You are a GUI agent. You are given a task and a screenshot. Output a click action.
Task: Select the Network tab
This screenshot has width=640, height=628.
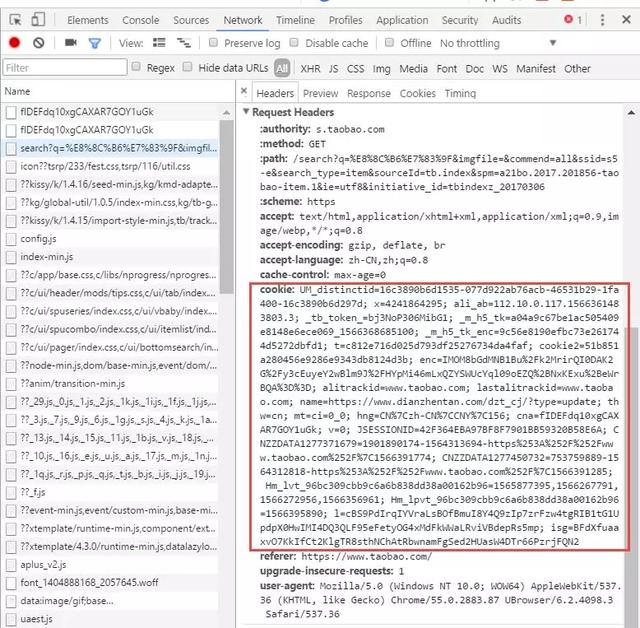point(243,20)
